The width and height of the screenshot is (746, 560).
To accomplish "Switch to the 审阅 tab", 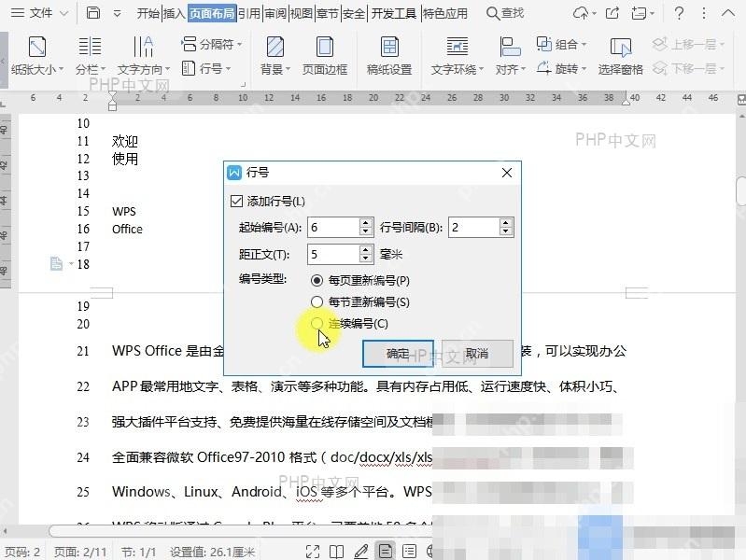I will click(276, 13).
